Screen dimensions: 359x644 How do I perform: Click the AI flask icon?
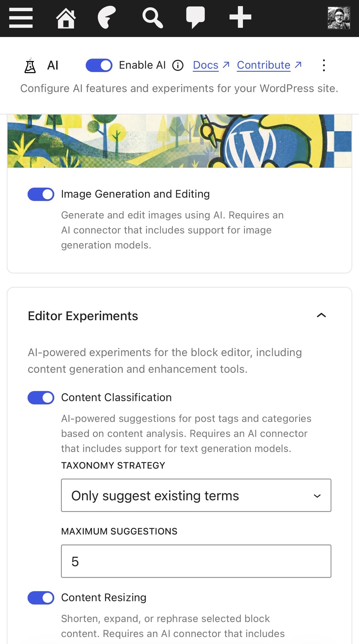[x=30, y=65]
